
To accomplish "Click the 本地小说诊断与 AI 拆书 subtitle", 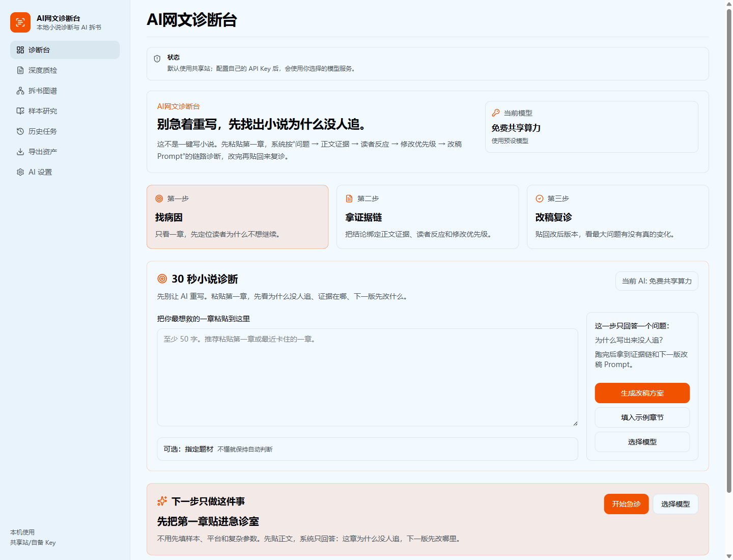I will pos(69,27).
